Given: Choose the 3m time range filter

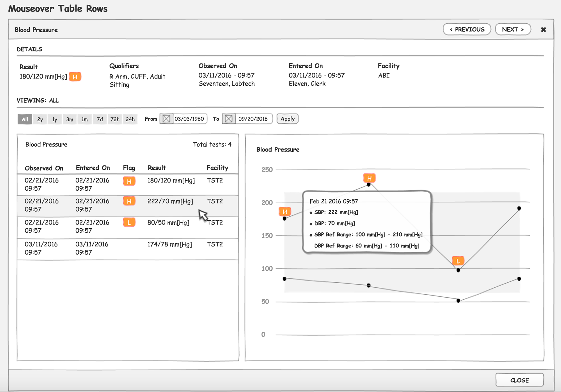Looking at the screenshot, I should click(x=70, y=119).
